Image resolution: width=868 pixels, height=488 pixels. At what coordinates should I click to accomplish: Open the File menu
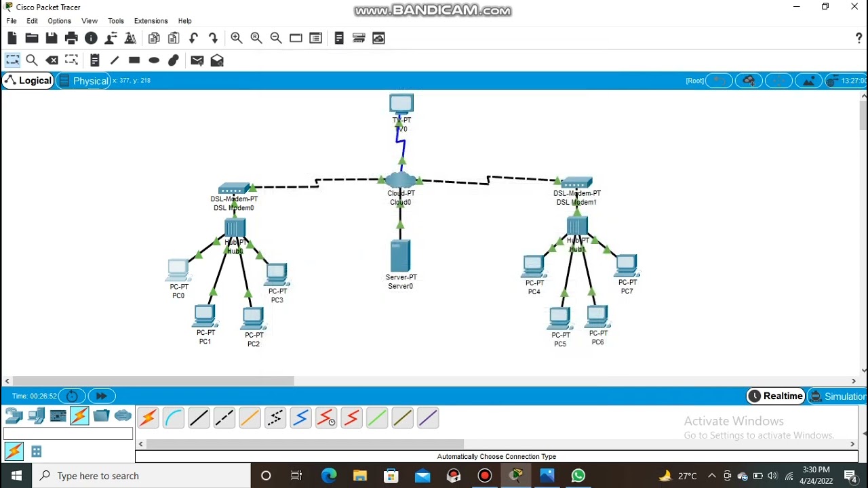click(x=12, y=21)
